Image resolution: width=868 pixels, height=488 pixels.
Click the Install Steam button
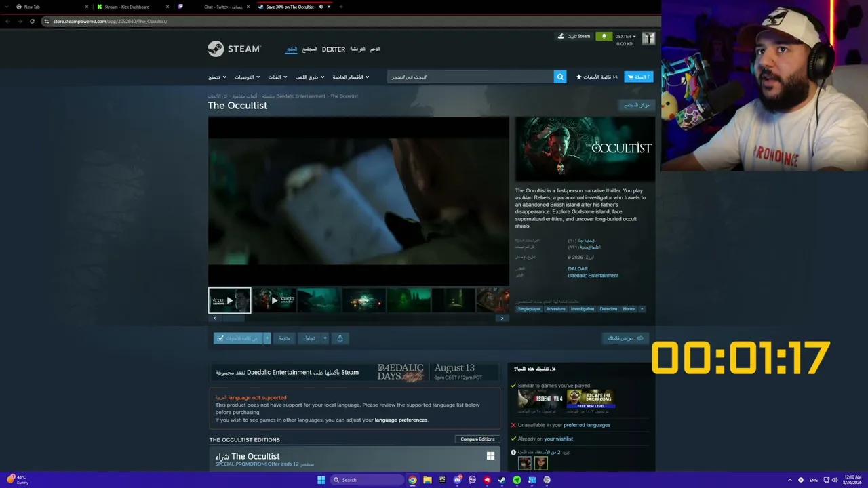click(574, 36)
